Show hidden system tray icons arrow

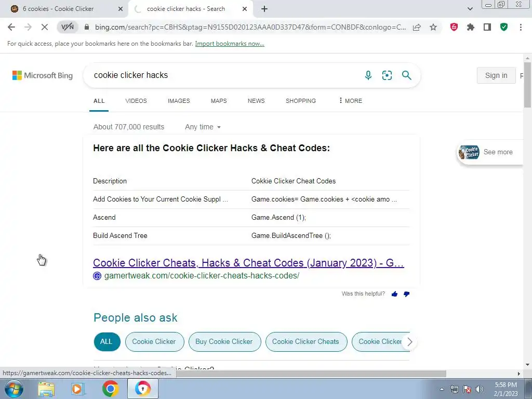pyautogui.click(x=442, y=389)
